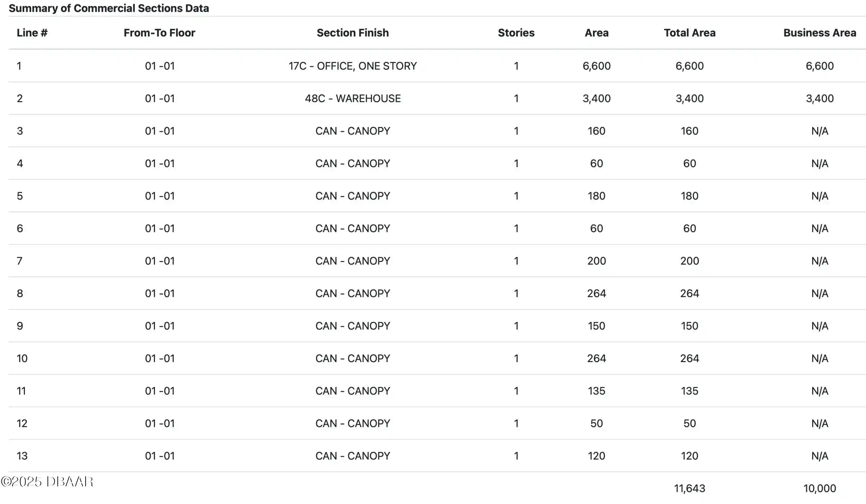The width and height of the screenshot is (866, 504).
Task: Select line number 13 cell
Action: coord(22,456)
